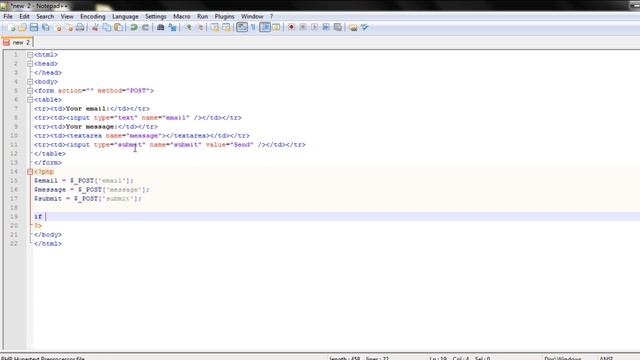Collapse the <html> fold marker

tap(30, 55)
